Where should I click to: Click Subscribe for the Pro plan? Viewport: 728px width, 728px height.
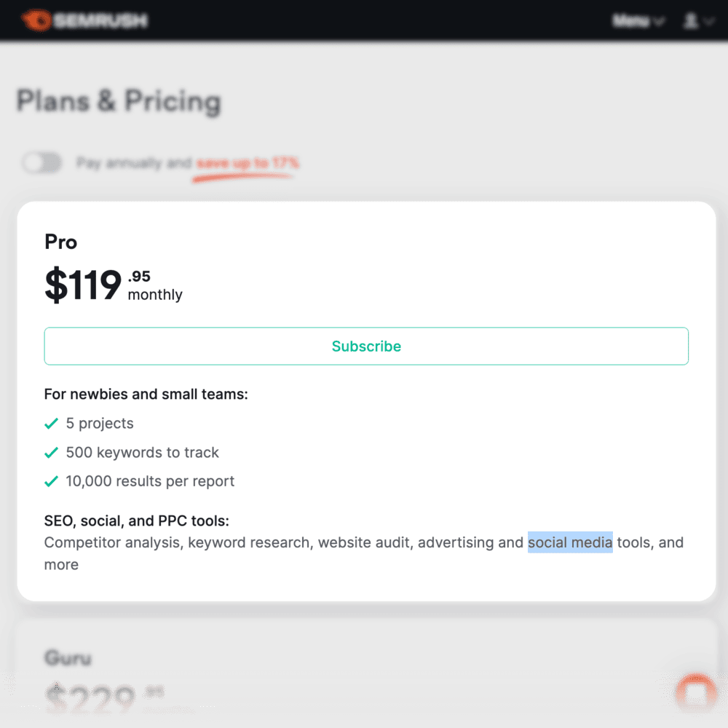pos(366,346)
